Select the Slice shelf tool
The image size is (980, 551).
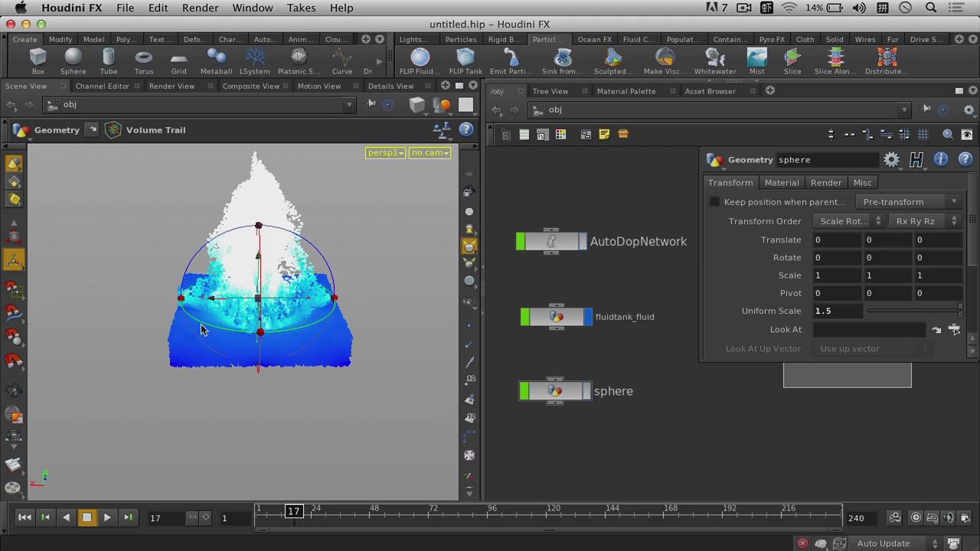(x=792, y=61)
